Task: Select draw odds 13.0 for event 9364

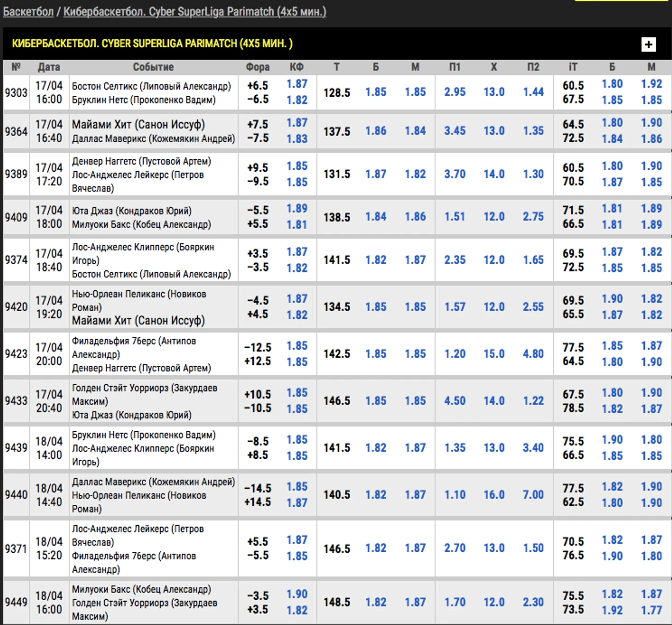Action: point(494,131)
